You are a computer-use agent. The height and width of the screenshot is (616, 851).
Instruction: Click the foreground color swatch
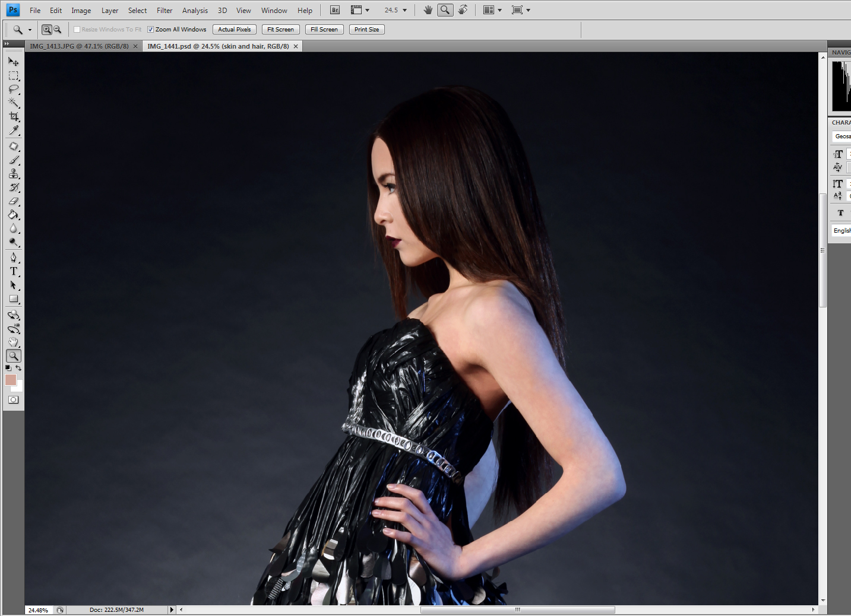coord(10,380)
